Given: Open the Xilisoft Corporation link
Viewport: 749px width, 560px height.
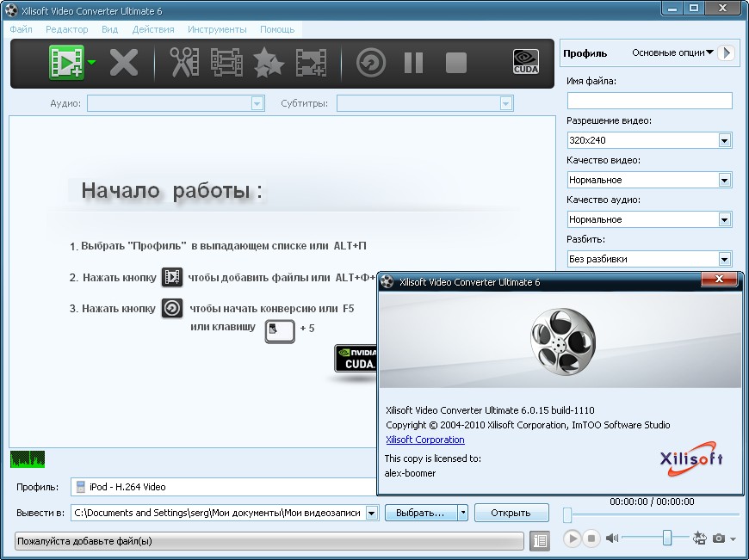Looking at the screenshot, I should 425,440.
